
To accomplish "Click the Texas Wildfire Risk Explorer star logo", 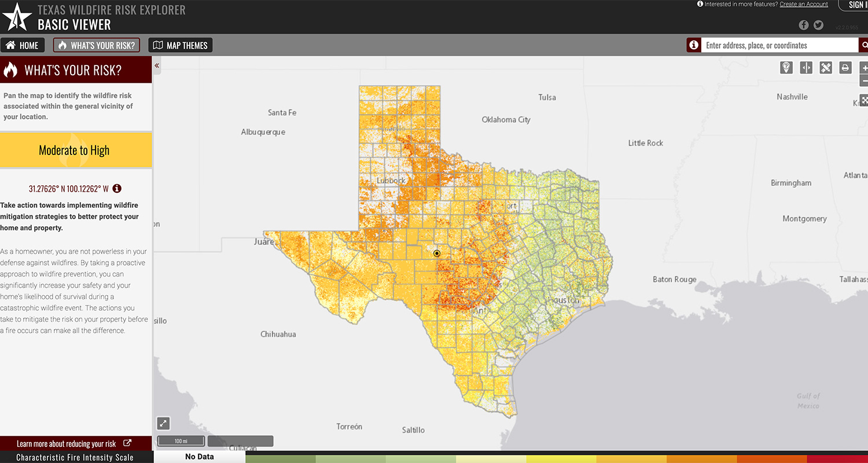I will click(x=17, y=17).
